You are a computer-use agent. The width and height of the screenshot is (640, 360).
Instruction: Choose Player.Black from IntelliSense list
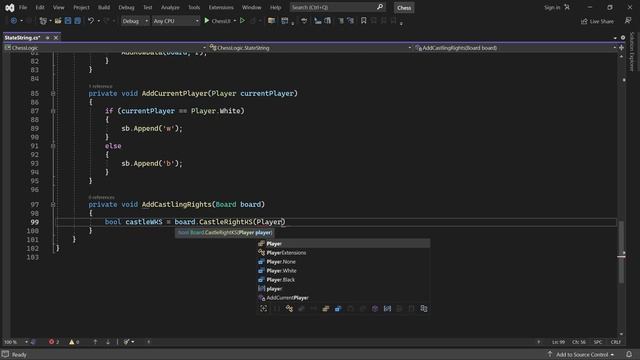pos(343,280)
